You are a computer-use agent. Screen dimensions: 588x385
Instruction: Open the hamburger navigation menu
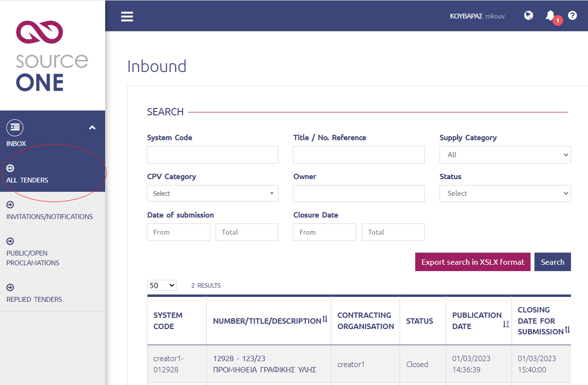(x=127, y=16)
